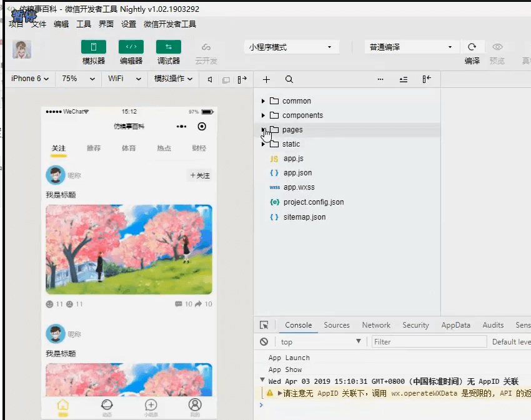Expand the AppID warning message arrow

(280, 393)
